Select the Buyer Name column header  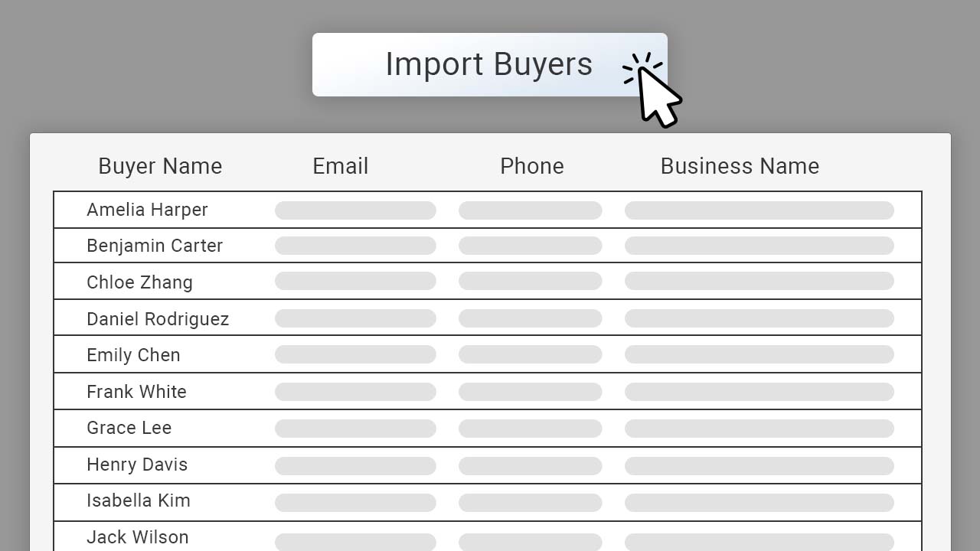(160, 166)
